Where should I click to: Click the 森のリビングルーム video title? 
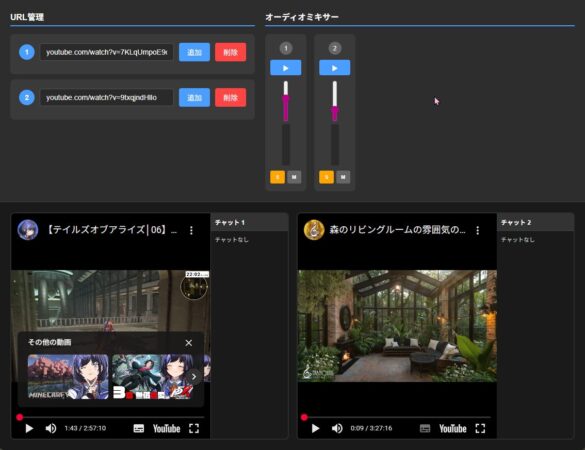tap(397, 230)
